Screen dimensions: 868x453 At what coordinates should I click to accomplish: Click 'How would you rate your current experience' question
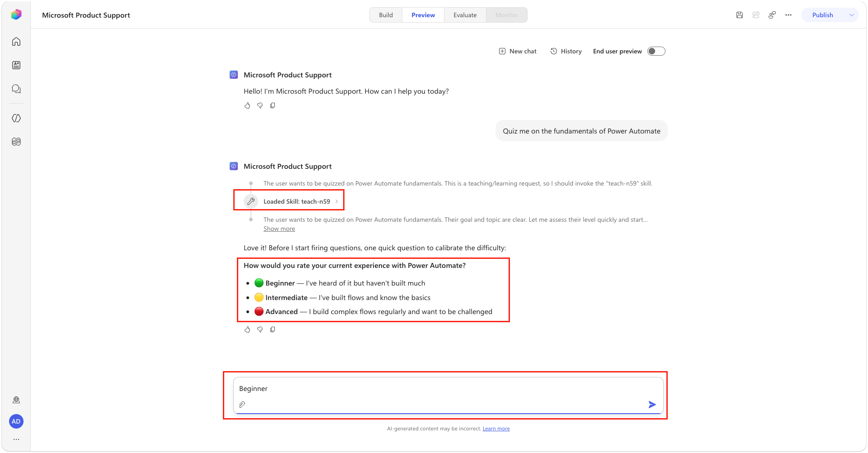point(354,266)
